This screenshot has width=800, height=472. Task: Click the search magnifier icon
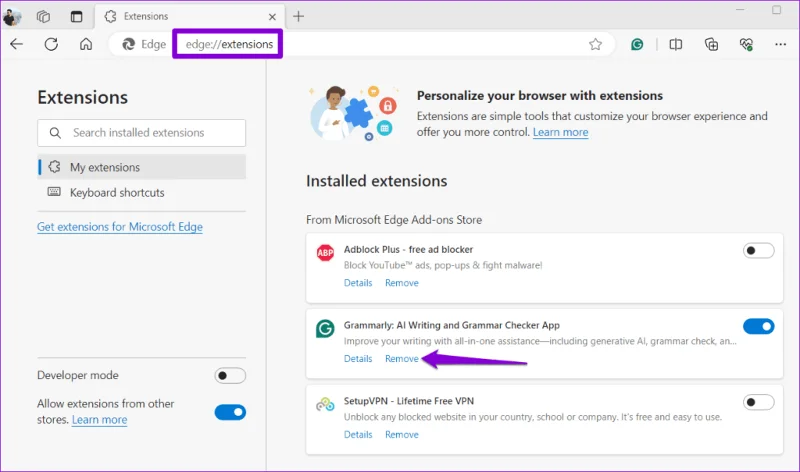coord(55,133)
